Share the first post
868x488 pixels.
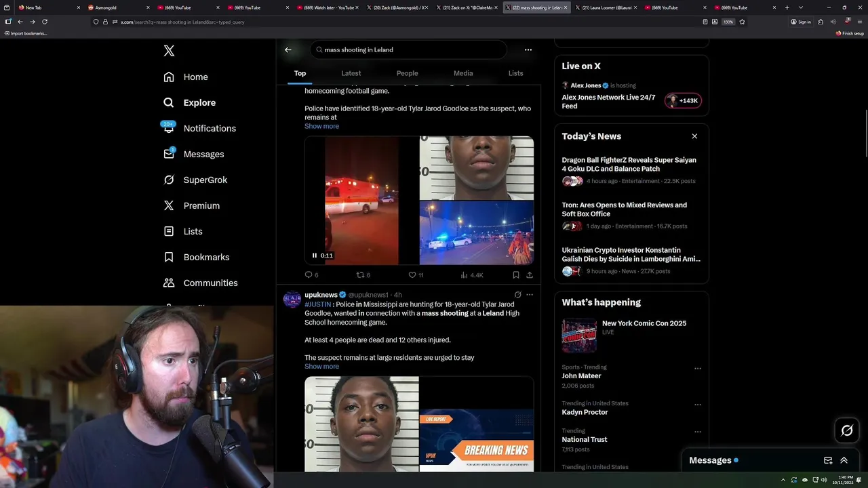click(530, 275)
